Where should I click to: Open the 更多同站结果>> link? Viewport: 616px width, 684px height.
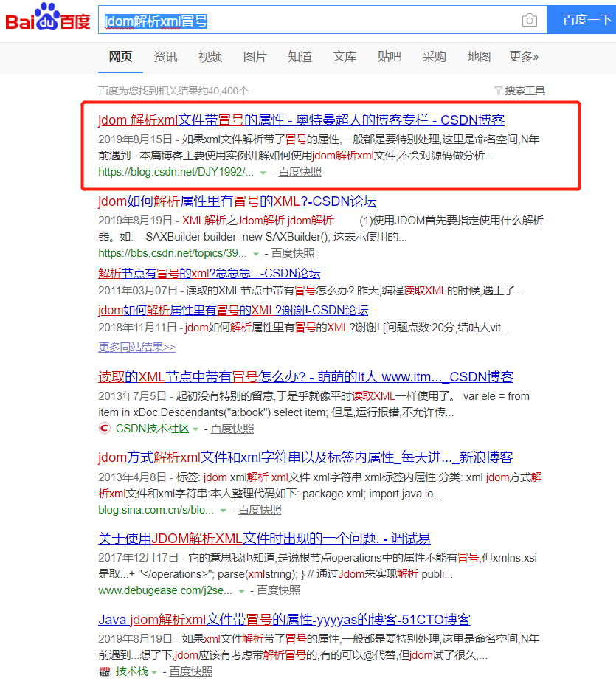point(135,347)
